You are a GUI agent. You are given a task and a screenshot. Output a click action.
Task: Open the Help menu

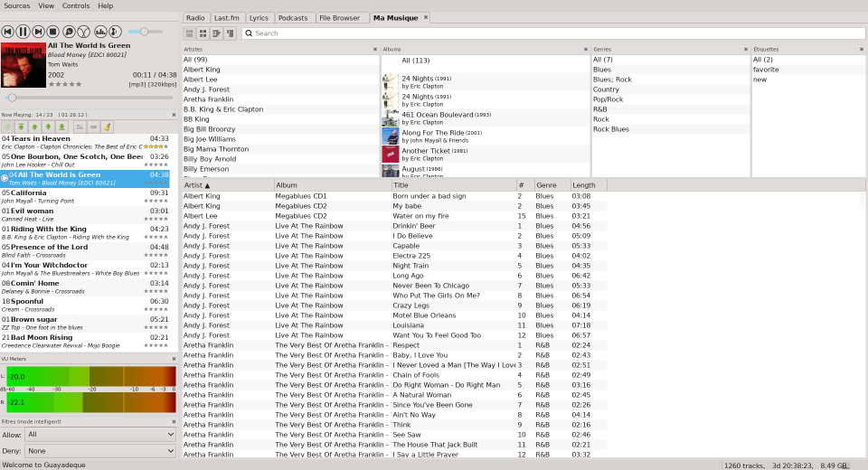(105, 5)
